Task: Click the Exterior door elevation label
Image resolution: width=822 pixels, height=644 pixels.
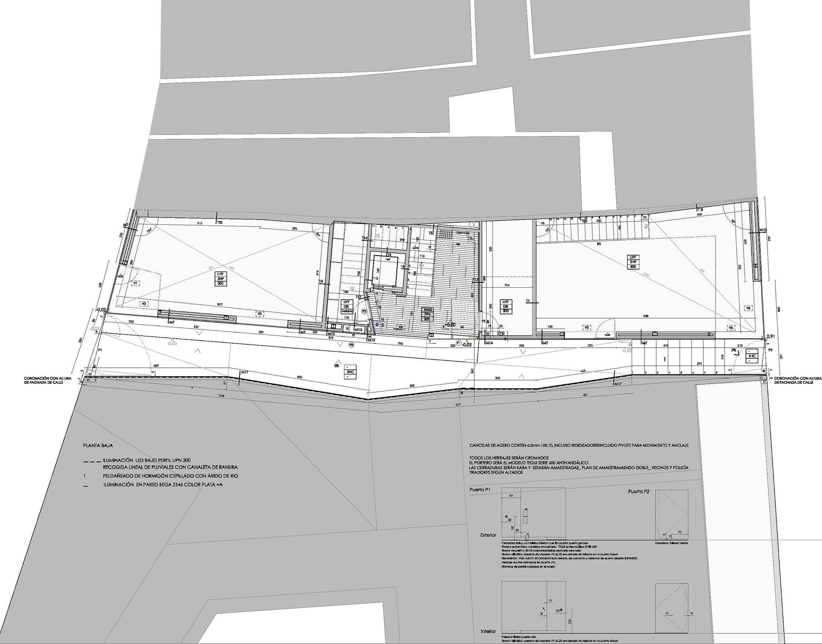Action: click(488, 535)
